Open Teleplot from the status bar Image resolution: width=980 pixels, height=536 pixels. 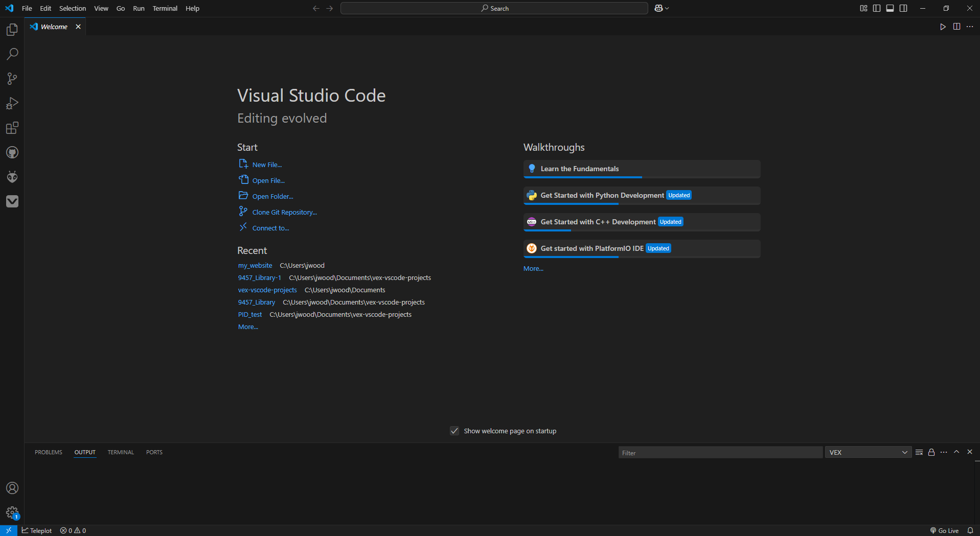click(37, 530)
